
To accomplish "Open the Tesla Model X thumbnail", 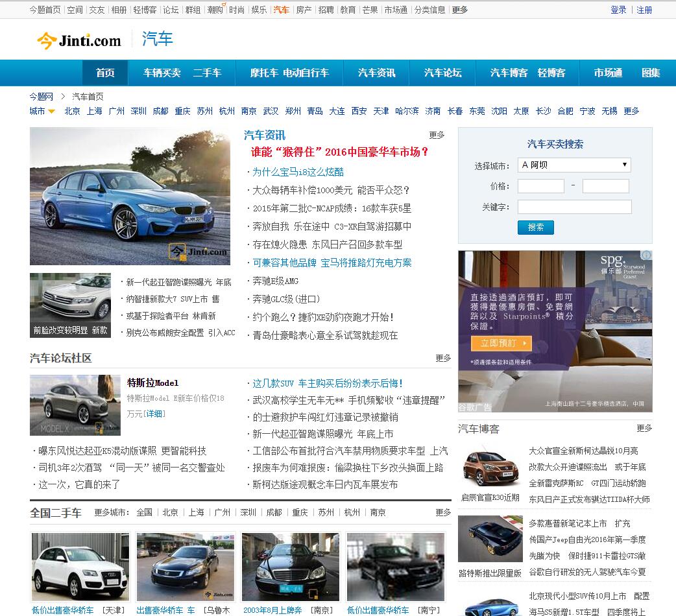I will [75, 405].
